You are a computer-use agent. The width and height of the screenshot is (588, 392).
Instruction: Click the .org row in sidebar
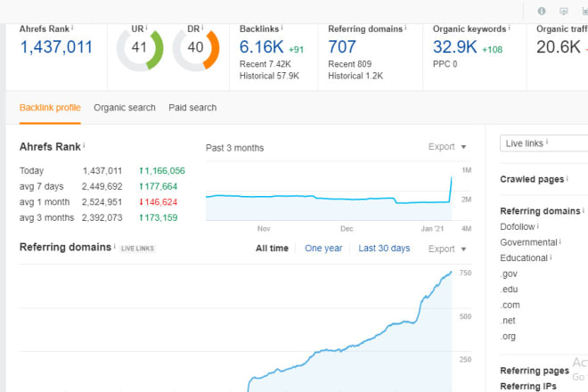coord(508,337)
